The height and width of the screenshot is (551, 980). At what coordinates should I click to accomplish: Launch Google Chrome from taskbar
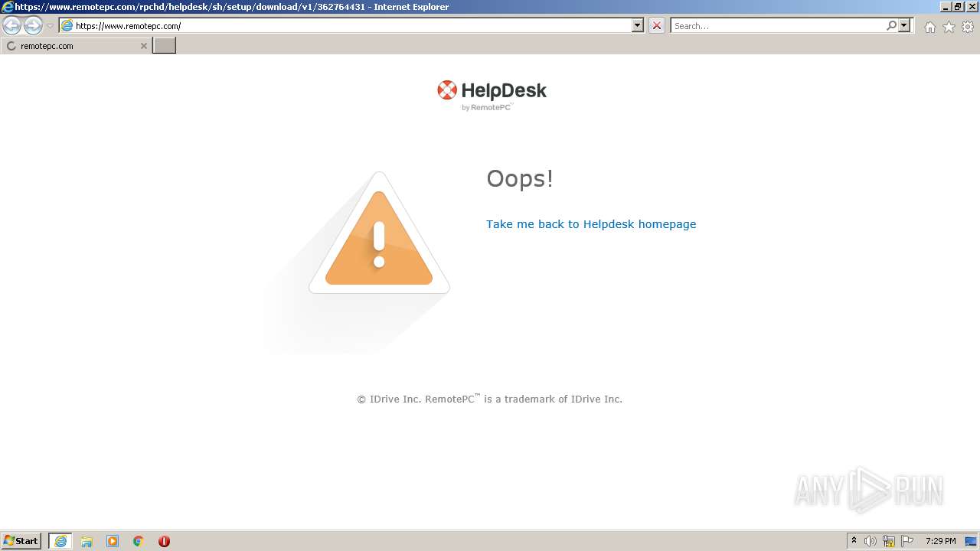tap(139, 541)
